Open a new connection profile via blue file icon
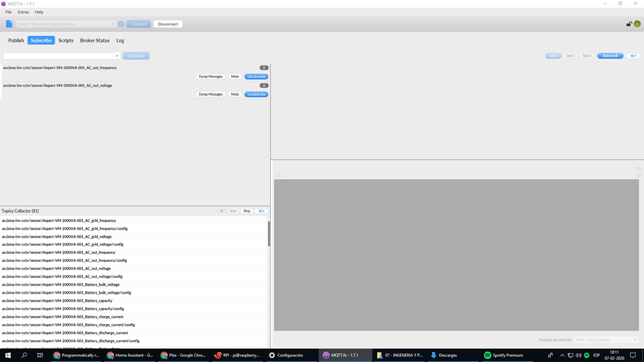 click(x=9, y=24)
